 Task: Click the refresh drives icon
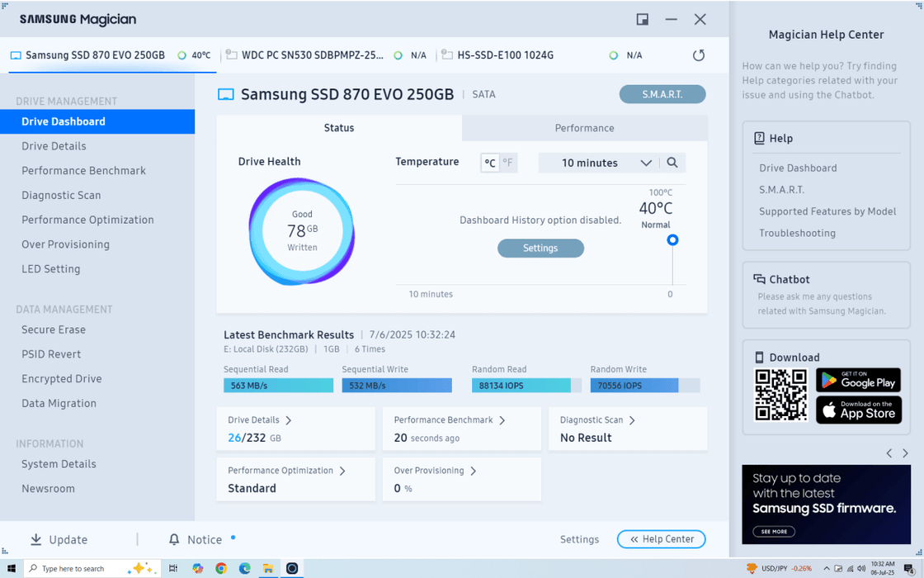(699, 55)
